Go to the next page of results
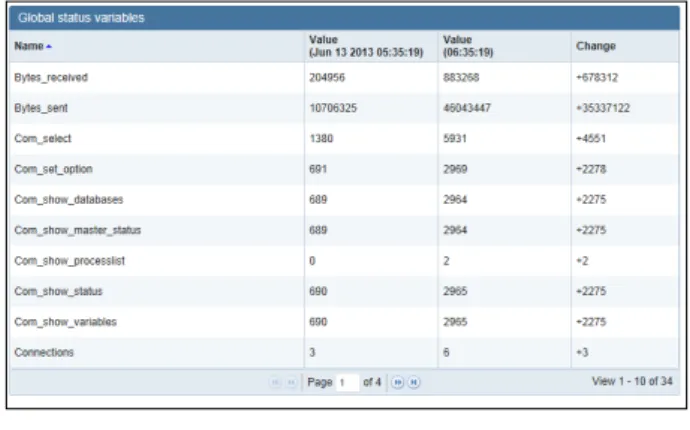 pos(398,382)
